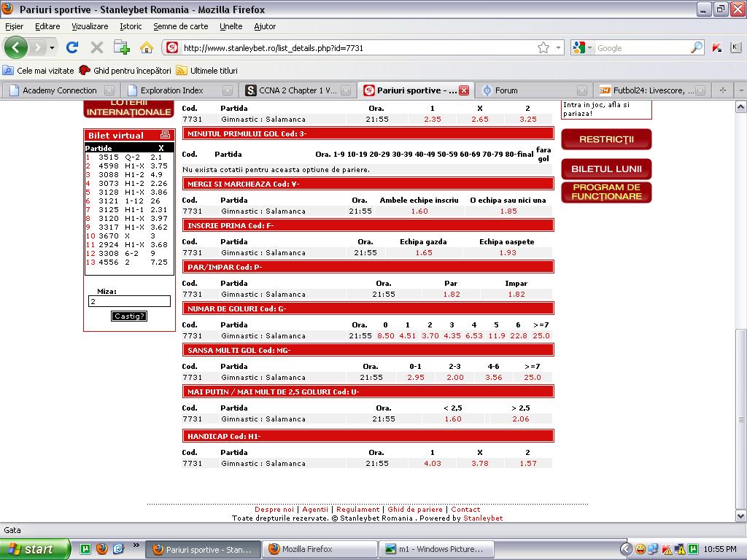Close the Forum tab
Image resolution: width=747 pixels, height=560 pixels.
(x=581, y=90)
